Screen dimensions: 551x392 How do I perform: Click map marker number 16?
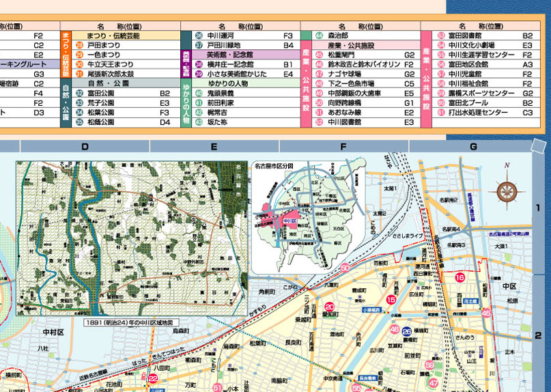point(460,278)
